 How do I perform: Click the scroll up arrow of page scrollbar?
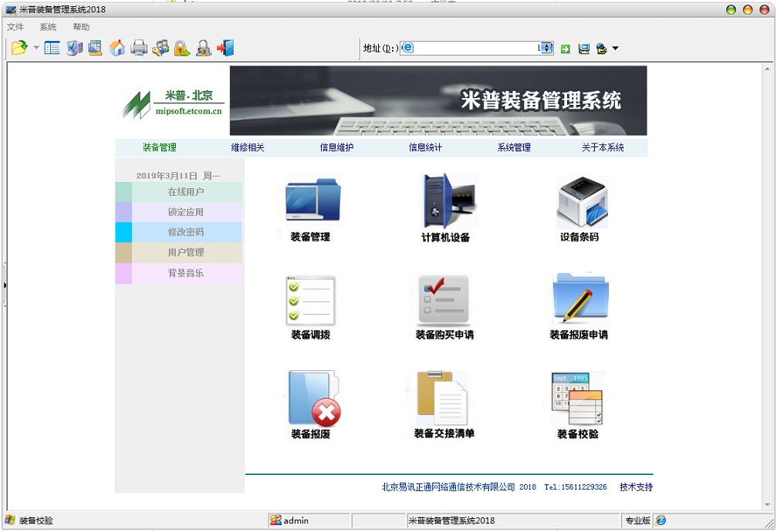[x=768, y=69]
